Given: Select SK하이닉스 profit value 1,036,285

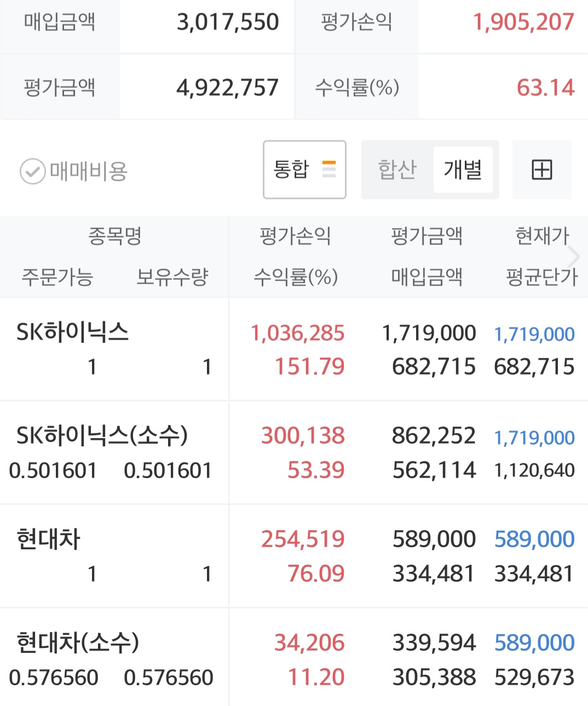Looking at the screenshot, I should pyautogui.click(x=297, y=333).
